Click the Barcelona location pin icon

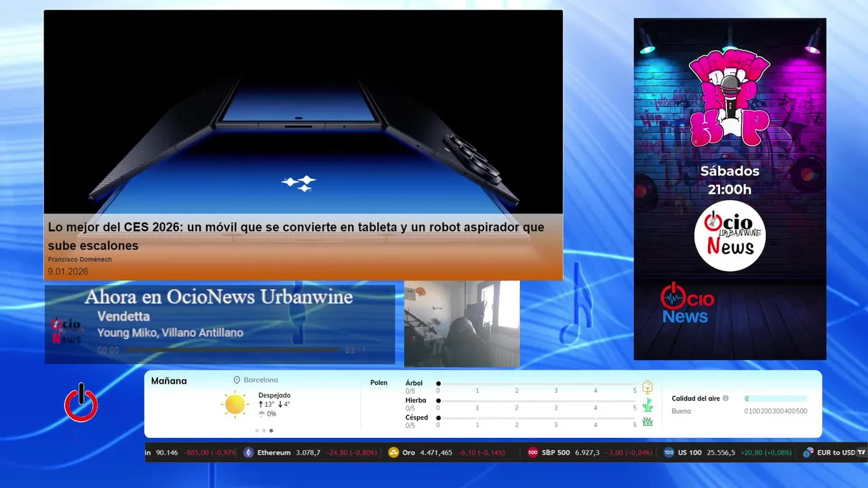point(237,380)
